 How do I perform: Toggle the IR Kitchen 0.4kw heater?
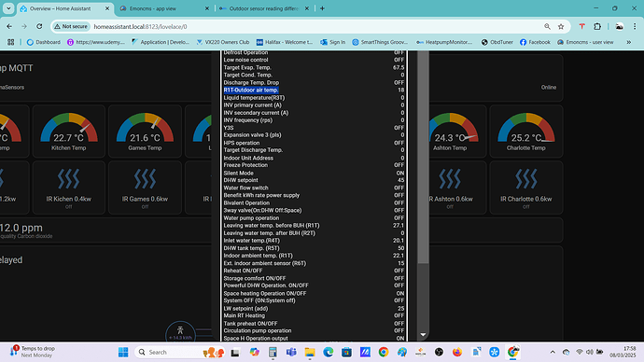pyautogui.click(x=68, y=188)
